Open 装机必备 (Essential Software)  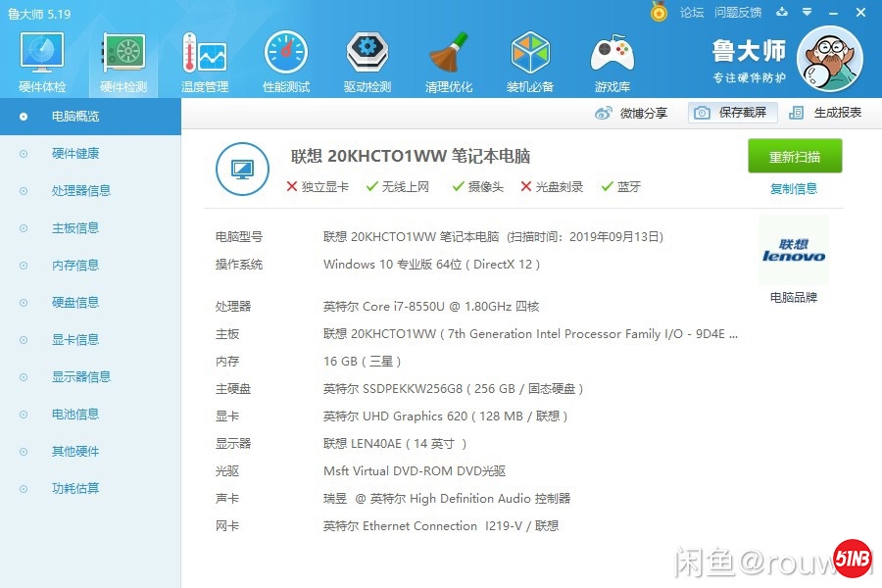530,59
